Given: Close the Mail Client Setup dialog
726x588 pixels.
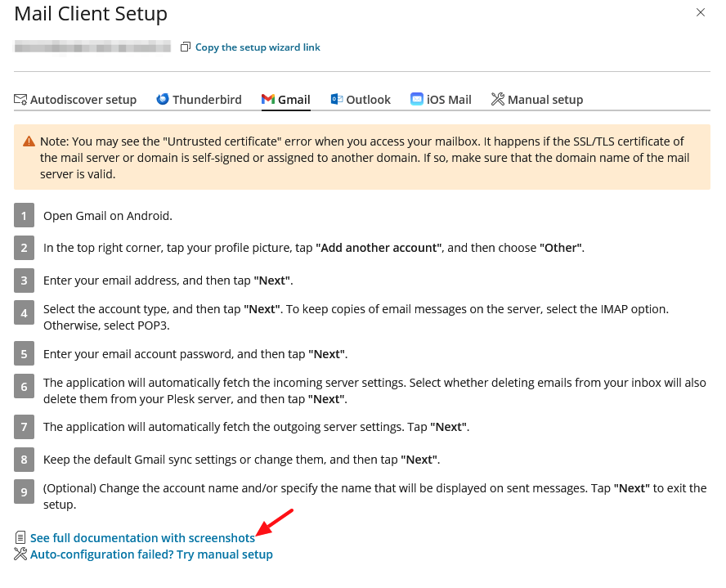Looking at the screenshot, I should click(701, 12).
